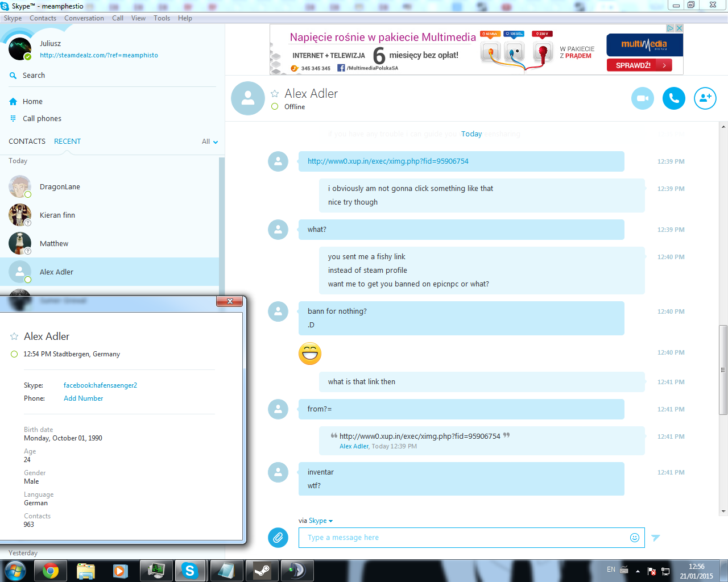
Task: Click the SPRAWDŹ! ad button
Action: 639,65
